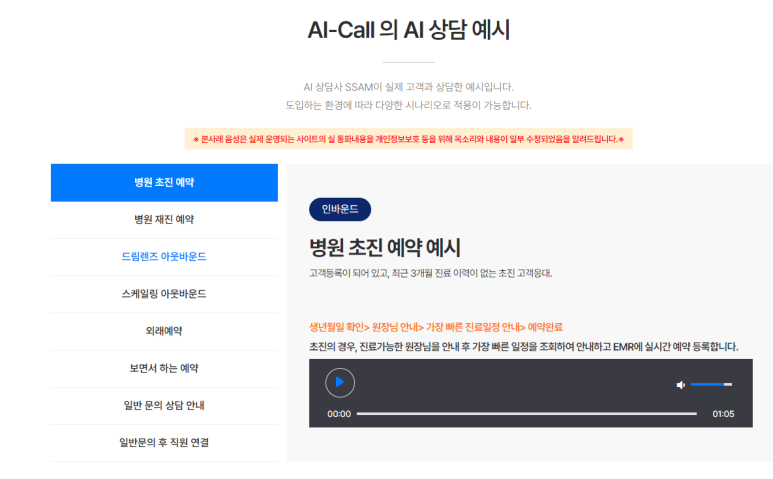
Task: Adjust the volume slider
Action: click(711, 384)
